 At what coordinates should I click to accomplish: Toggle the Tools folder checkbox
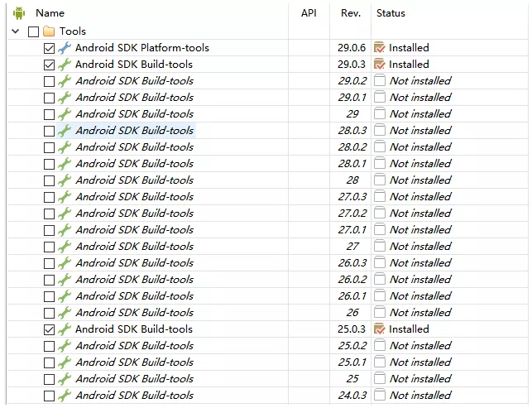point(33,31)
